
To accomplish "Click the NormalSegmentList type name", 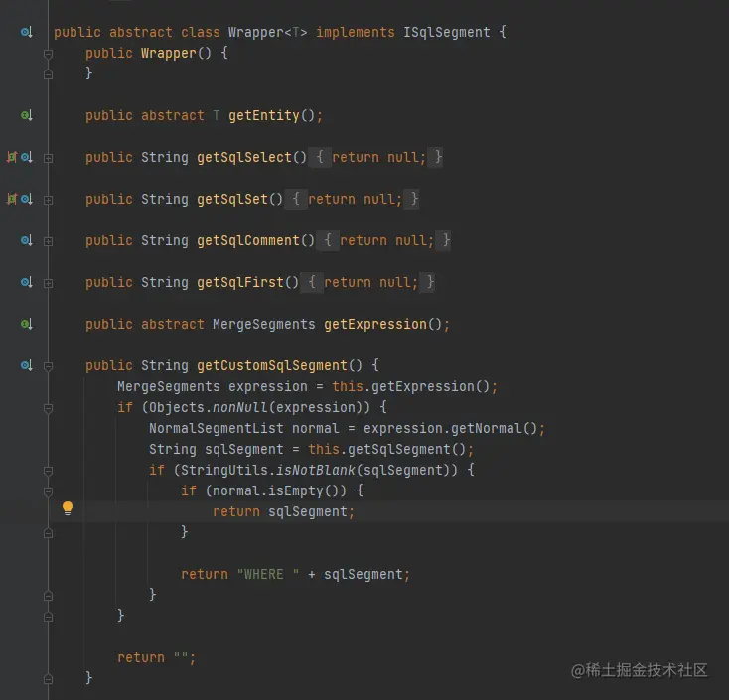I will coord(217,428).
